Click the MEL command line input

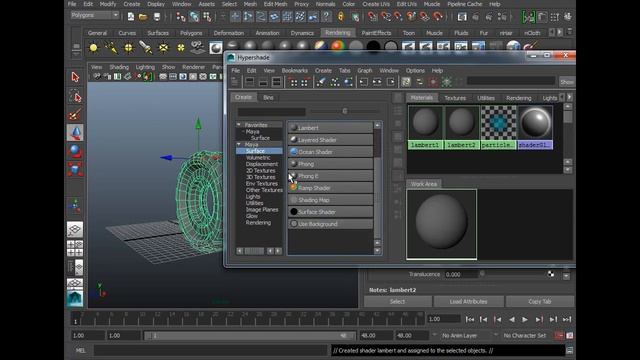coord(211,350)
